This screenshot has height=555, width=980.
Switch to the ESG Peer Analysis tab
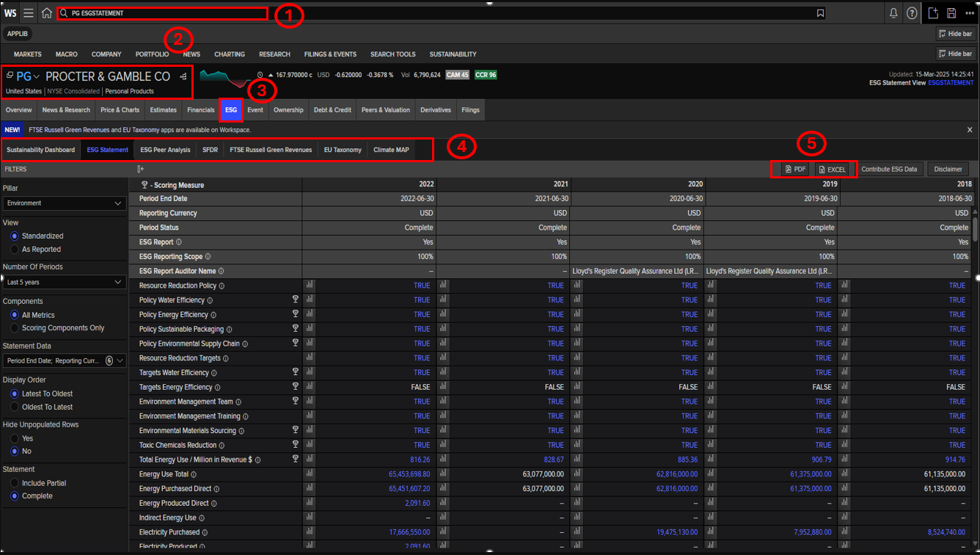(165, 150)
